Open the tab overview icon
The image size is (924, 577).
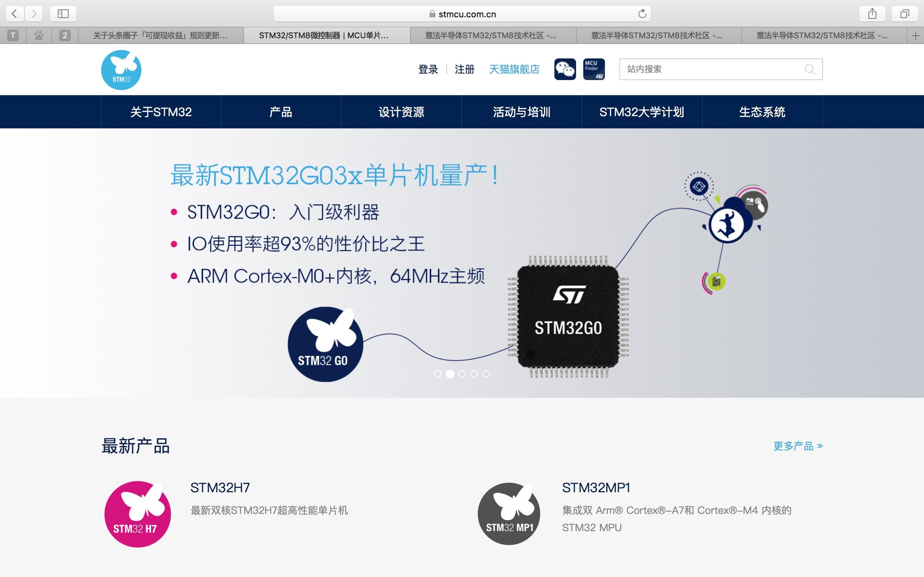click(x=905, y=14)
